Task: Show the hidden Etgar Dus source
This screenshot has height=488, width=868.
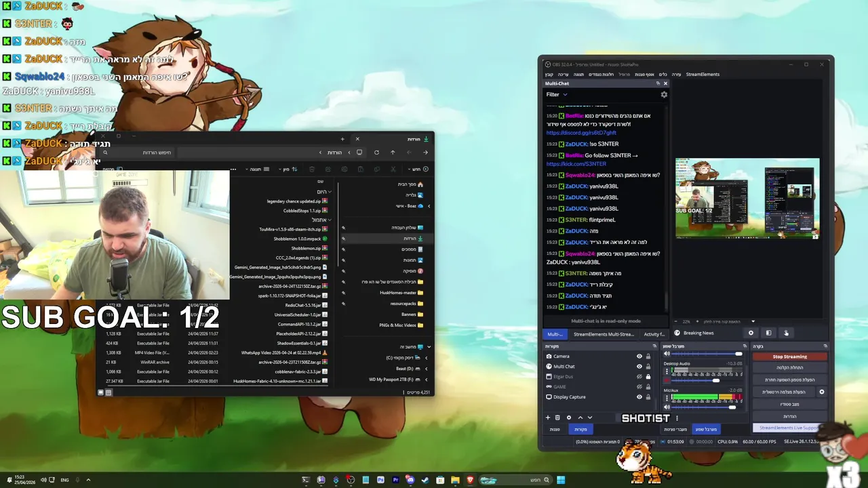Action: pyautogui.click(x=639, y=377)
